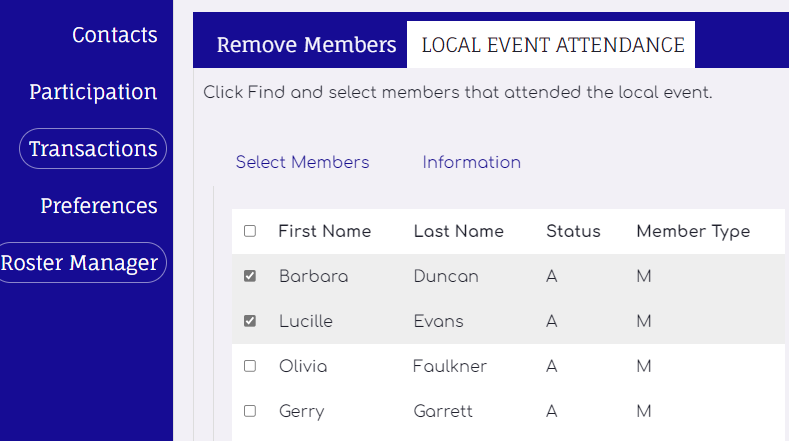
Task: Show the Information sub-tab
Action: point(471,162)
